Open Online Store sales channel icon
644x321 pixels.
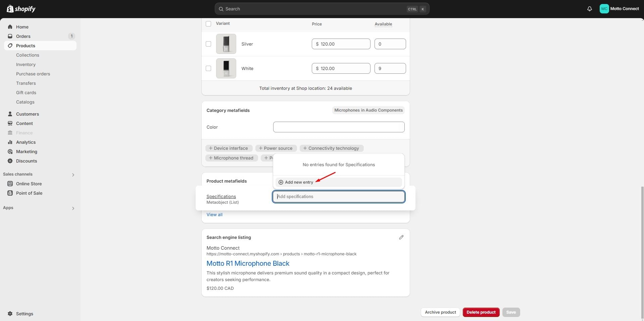point(10,184)
